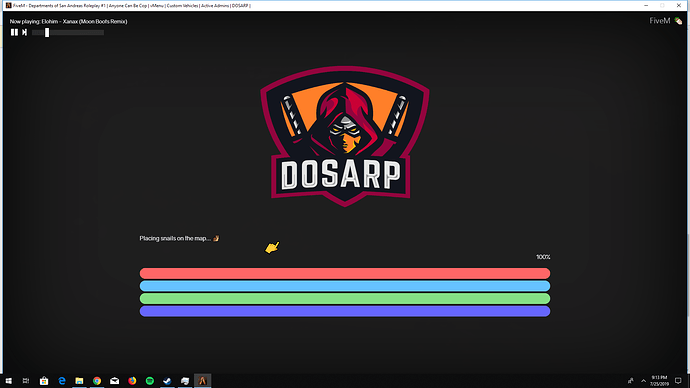
Task: Show hidden system tray icons
Action: 643,381
